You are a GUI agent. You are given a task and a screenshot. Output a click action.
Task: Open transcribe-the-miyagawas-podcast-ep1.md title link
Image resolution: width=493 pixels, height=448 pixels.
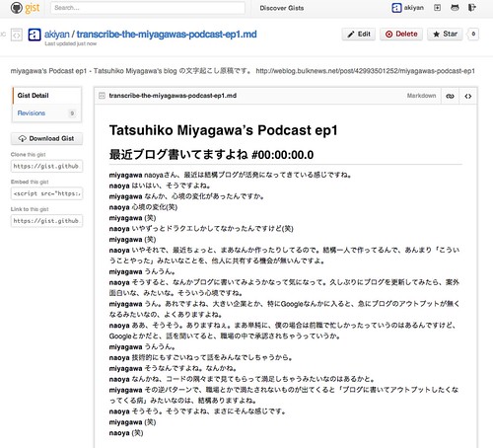[x=167, y=35]
